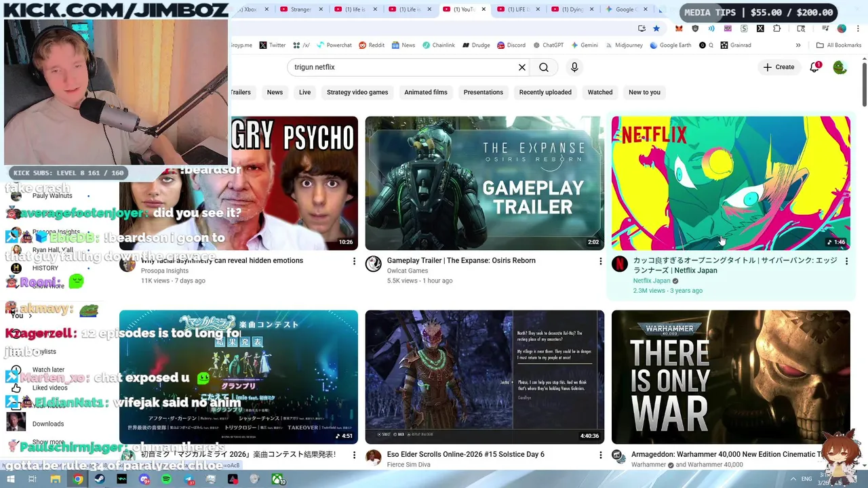The image size is (868, 488).
Task: Open the Reddit bookmark
Action: click(x=372, y=45)
